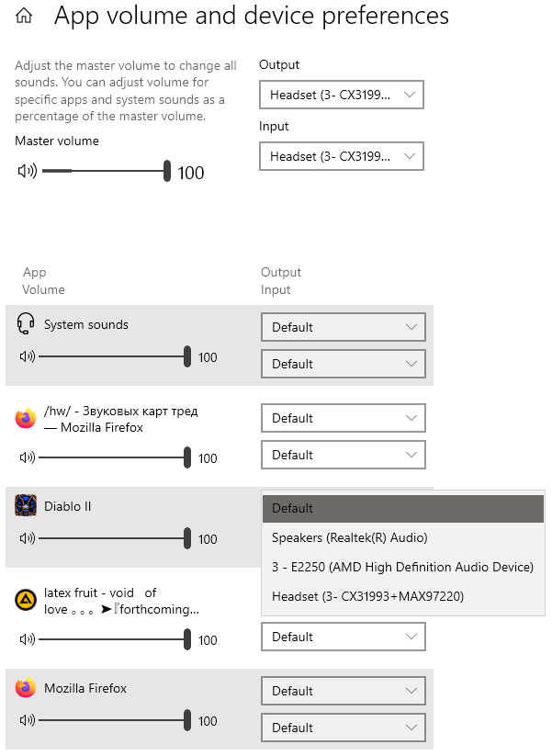Viewport: 552px width, 756px height.
Task: Click the Diablo II app icon
Action: [26, 506]
